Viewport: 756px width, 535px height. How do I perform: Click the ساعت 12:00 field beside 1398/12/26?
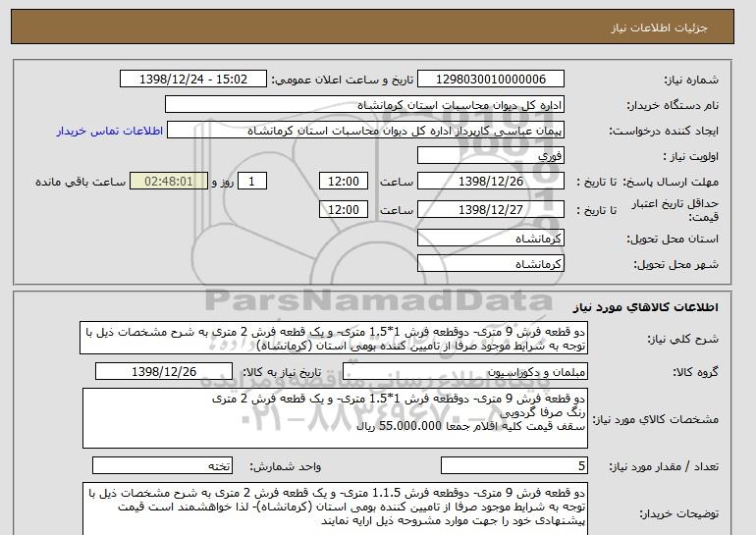tap(344, 182)
